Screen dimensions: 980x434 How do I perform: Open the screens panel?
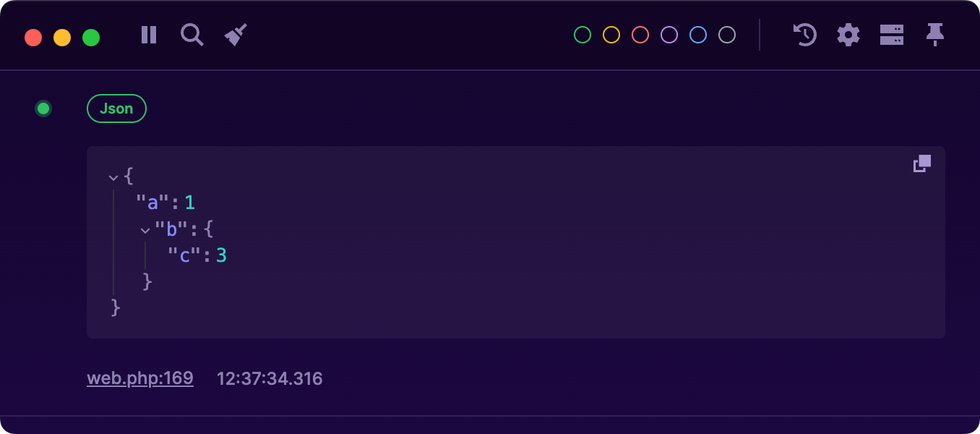(x=892, y=35)
